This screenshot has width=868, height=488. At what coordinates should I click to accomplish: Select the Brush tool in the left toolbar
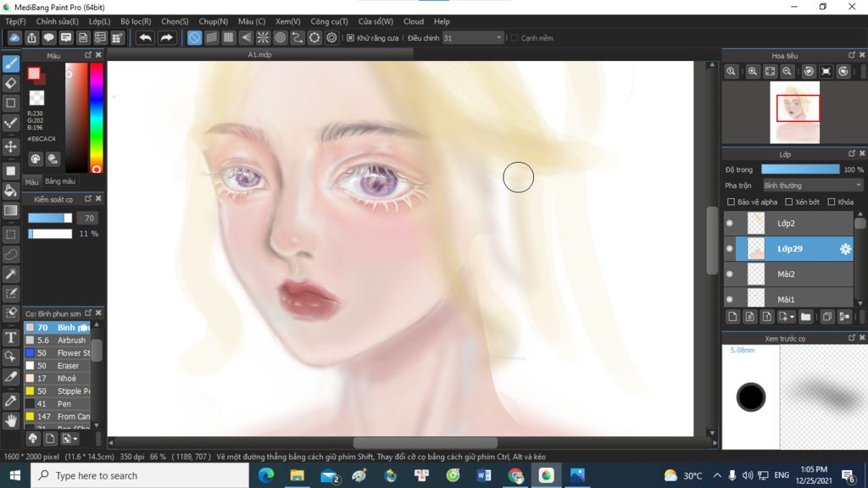10,64
